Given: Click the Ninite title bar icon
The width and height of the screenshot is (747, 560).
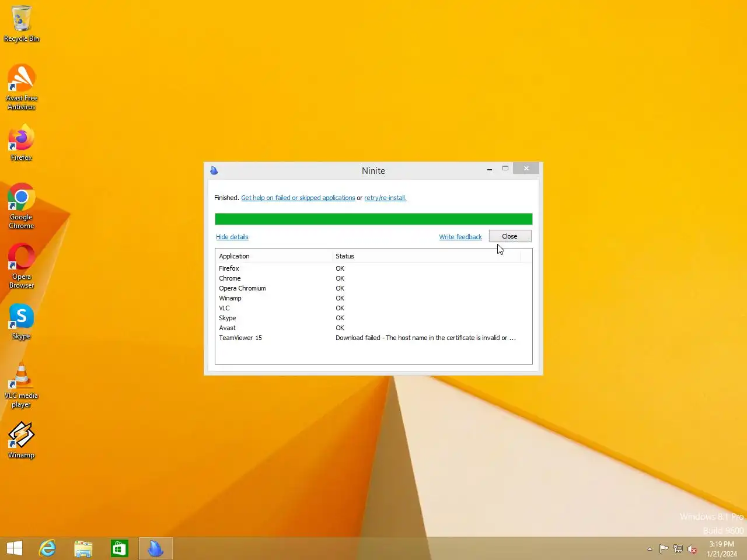Looking at the screenshot, I should (x=214, y=170).
